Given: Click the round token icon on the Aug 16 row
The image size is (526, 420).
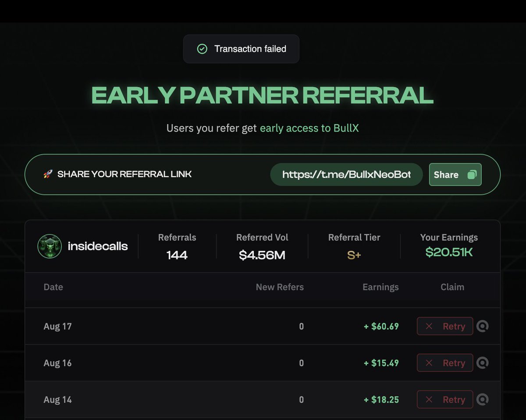Looking at the screenshot, I should (x=483, y=363).
